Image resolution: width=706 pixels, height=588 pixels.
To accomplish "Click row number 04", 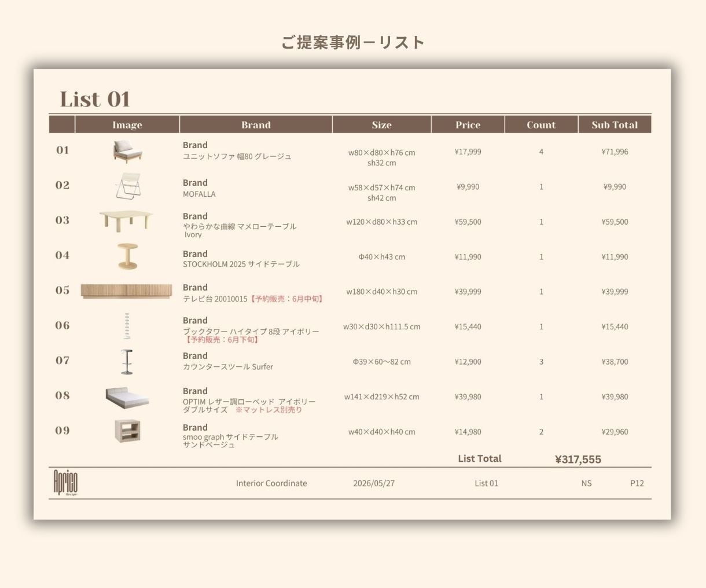I will tap(62, 255).
